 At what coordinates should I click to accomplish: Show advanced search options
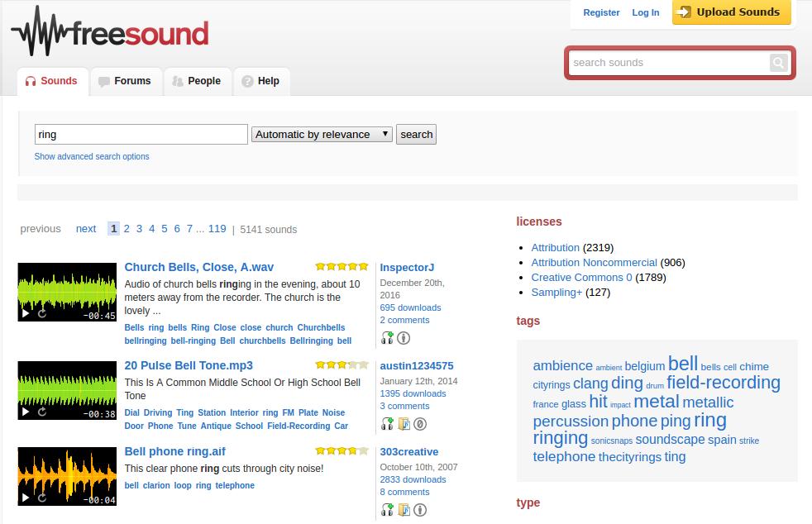(92, 156)
